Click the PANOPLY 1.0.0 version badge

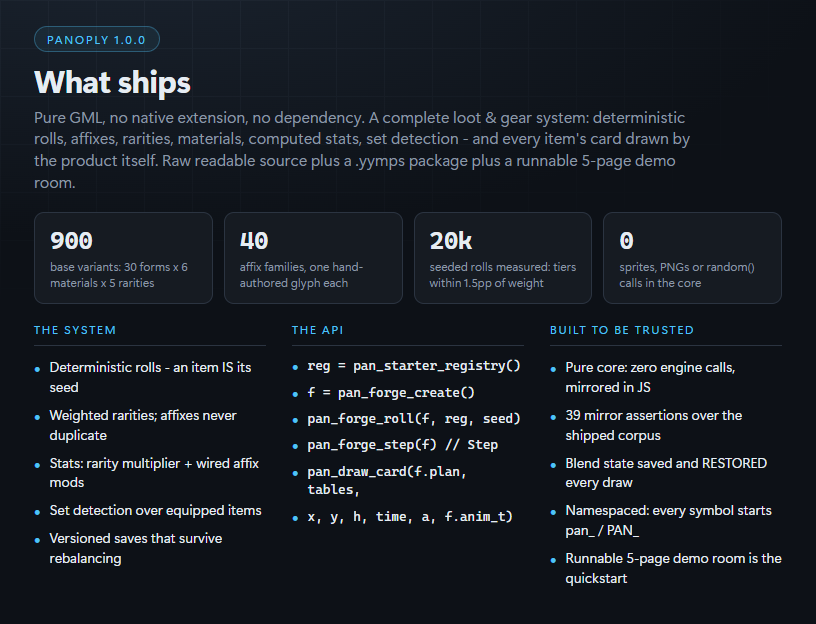coord(97,40)
